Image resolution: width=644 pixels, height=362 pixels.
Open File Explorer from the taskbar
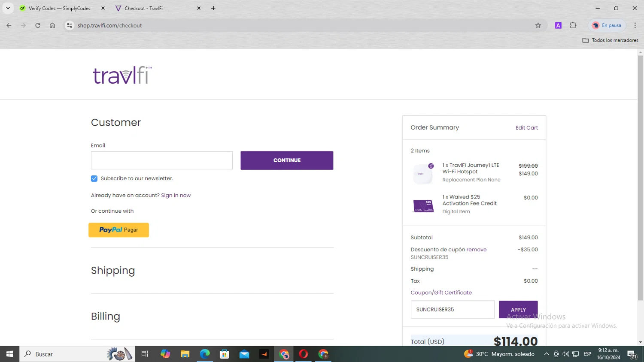pos(185,354)
